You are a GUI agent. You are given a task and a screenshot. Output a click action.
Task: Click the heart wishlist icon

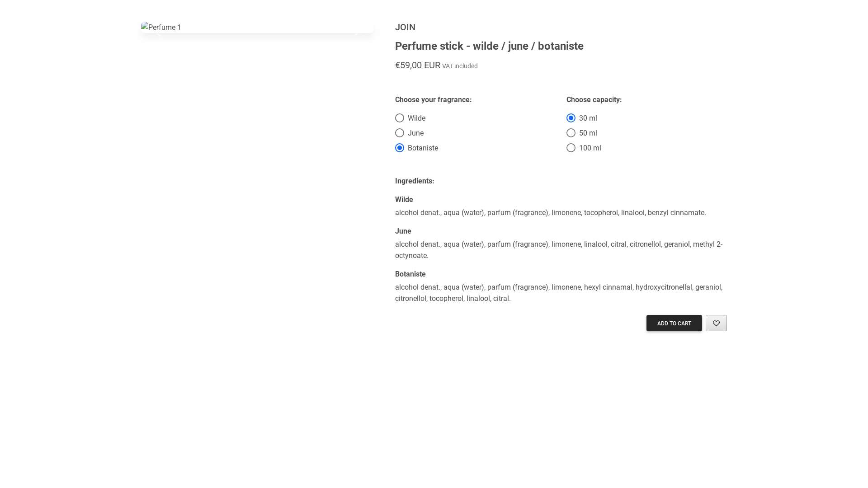[x=716, y=323]
